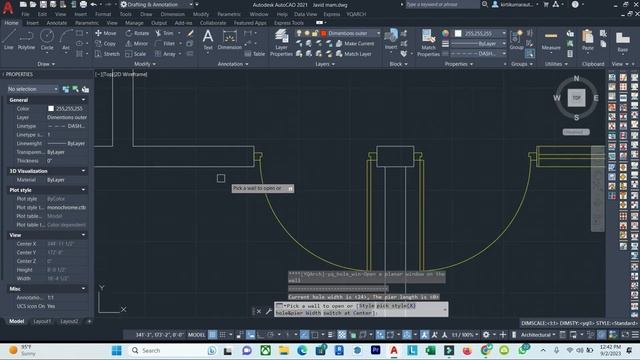Open the Format menu
Image resolution: width=640 pixels, height=360 pixels.
(103, 14)
